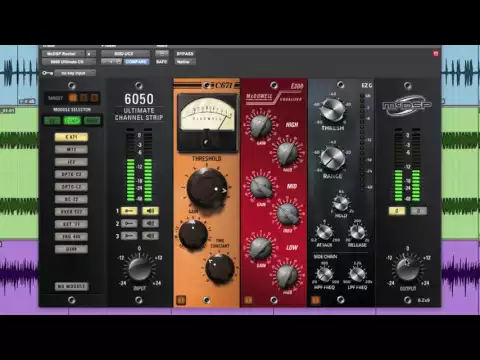Click the OUTPUT gain knob
Image resolution: width=480 pixels, height=360 pixels.
(x=407, y=269)
